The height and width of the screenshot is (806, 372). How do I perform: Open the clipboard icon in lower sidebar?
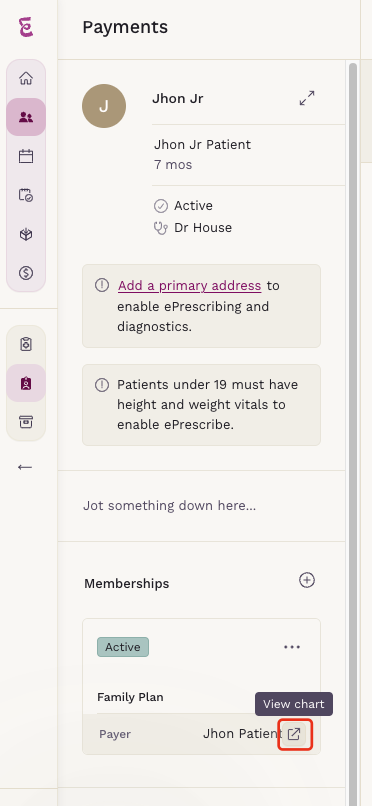point(26,344)
